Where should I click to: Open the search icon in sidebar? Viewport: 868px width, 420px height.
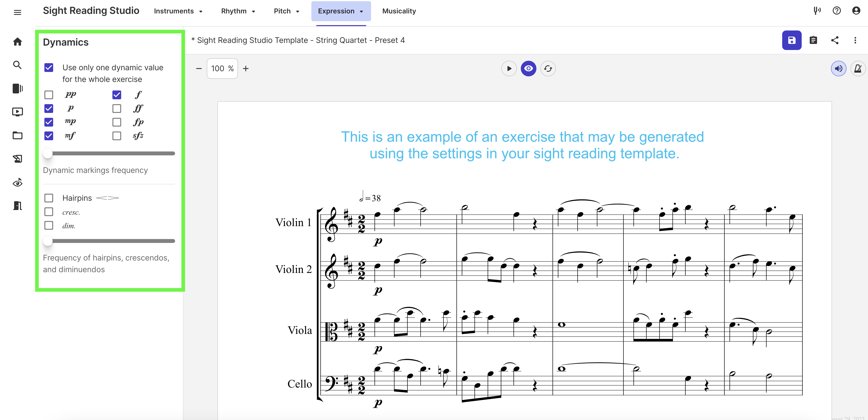[x=18, y=65]
